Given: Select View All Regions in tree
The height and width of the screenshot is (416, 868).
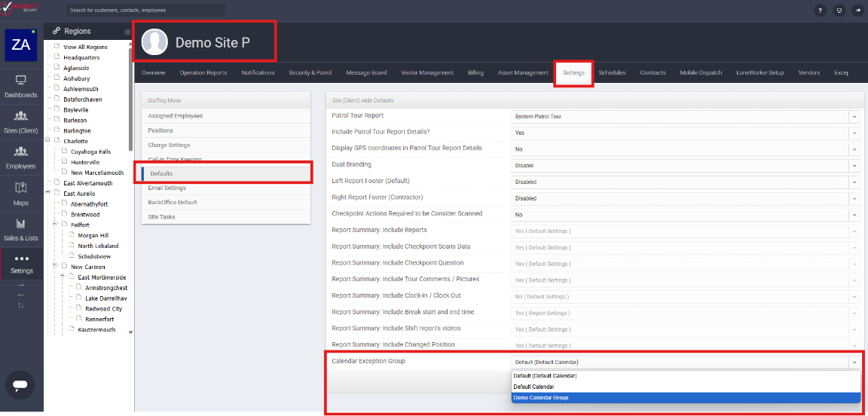Looking at the screenshot, I should pyautogui.click(x=85, y=47).
